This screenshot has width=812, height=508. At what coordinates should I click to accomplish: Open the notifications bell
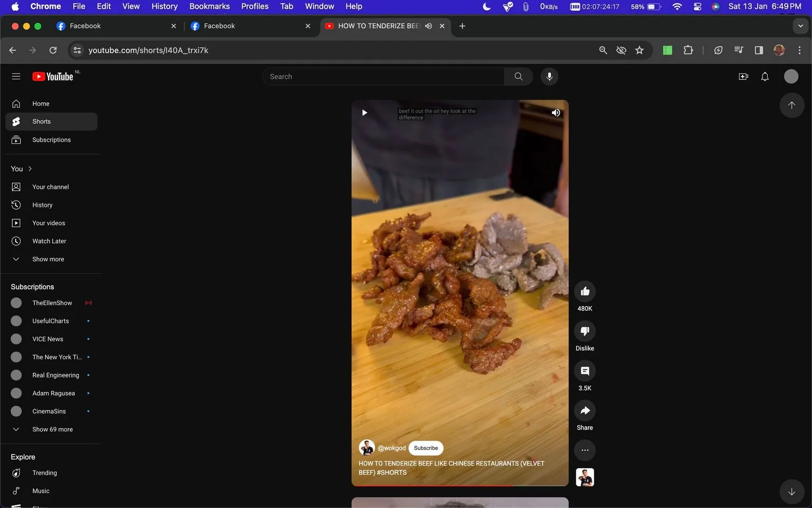coord(765,76)
